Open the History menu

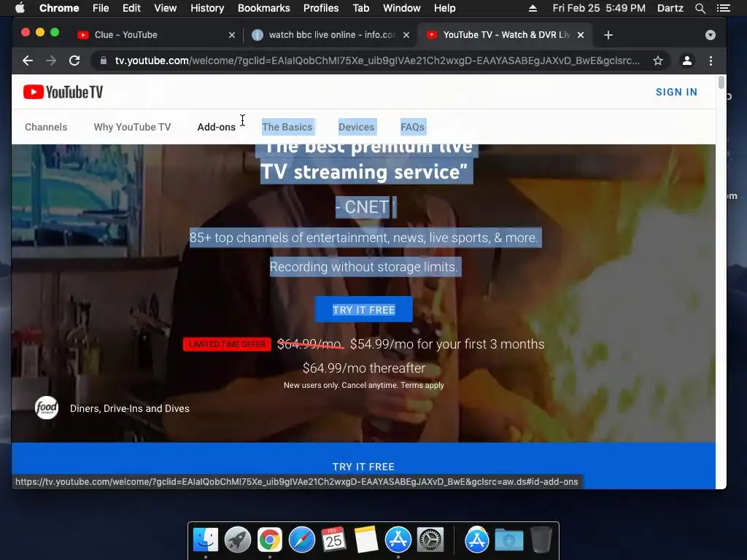tap(207, 8)
